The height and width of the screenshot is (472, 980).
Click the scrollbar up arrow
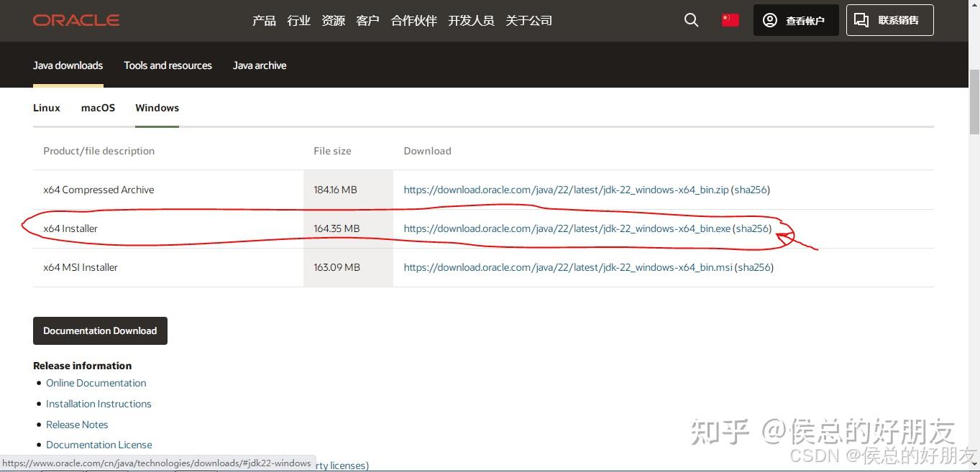pyautogui.click(x=974, y=6)
